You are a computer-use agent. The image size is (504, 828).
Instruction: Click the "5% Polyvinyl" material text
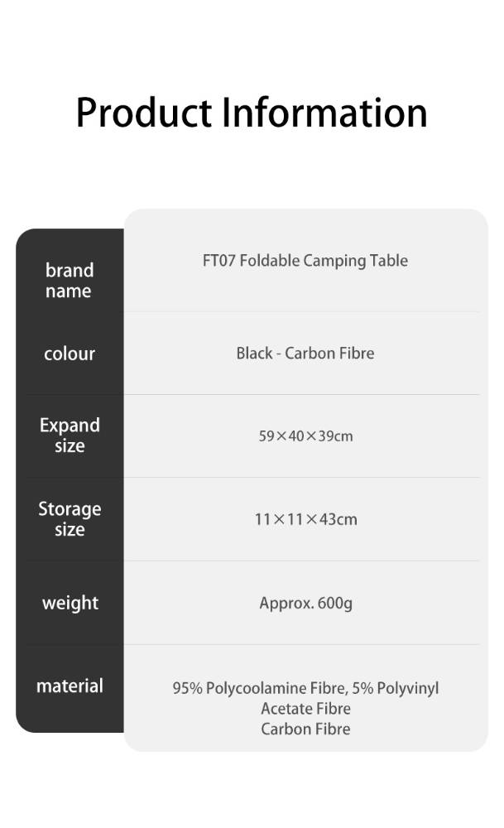[x=396, y=688]
